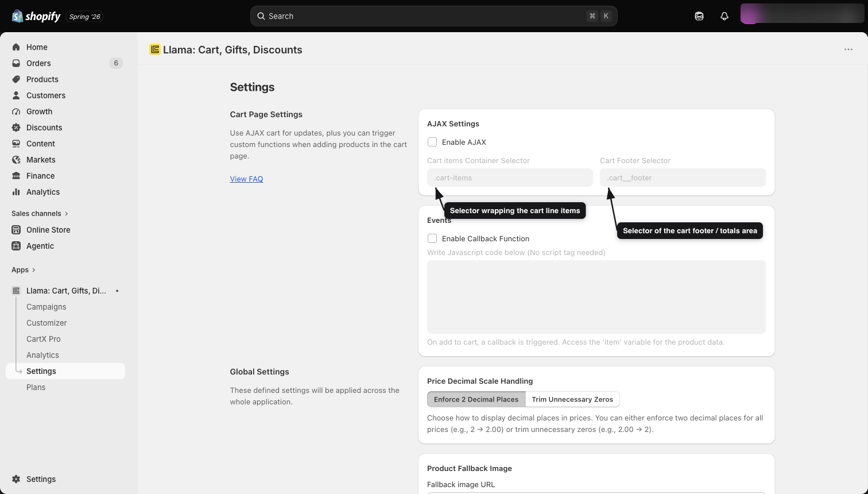Viewport: 868px width, 494px height.
Task: Click the Home icon in sidebar
Action: pos(16,47)
